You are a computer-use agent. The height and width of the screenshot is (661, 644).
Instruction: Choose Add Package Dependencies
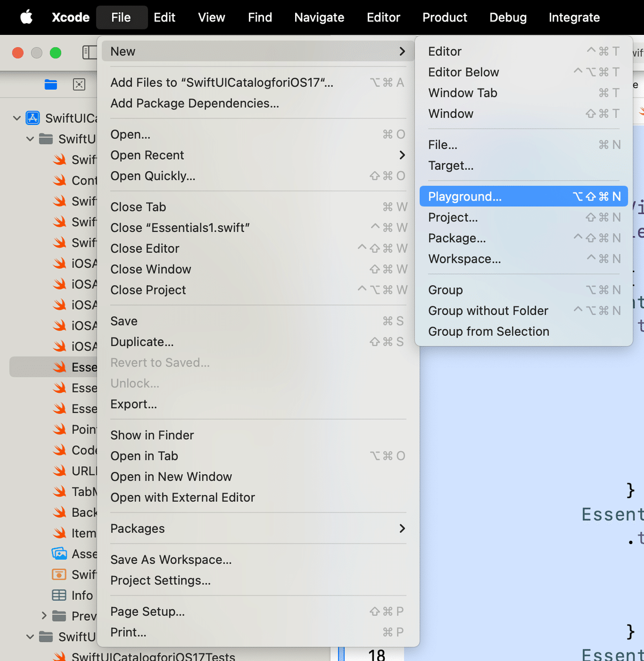258,104
